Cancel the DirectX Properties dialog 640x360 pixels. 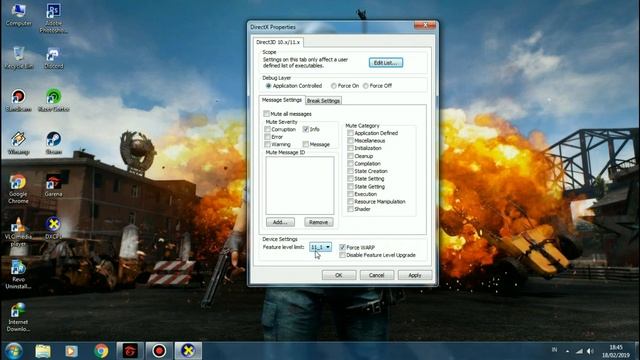coord(376,275)
